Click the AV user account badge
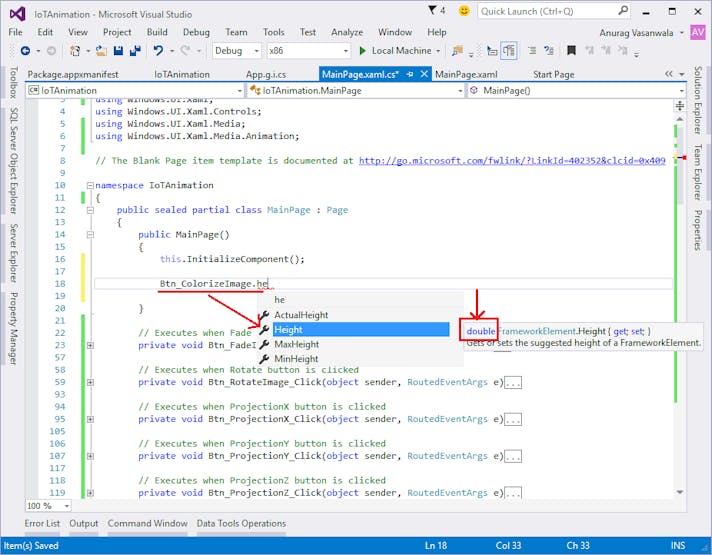The height and width of the screenshot is (555, 712). pyautogui.click(x=697, y=32)
